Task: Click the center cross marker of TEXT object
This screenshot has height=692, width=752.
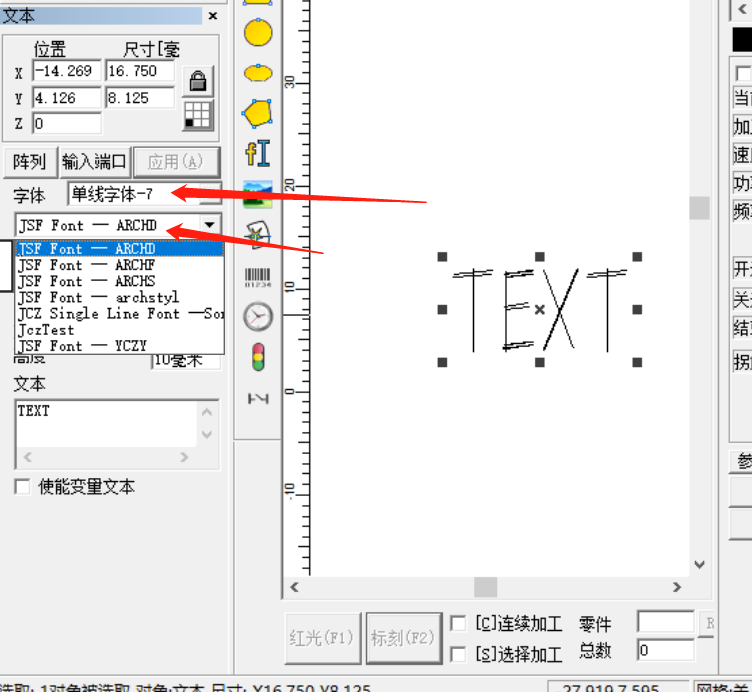Action: pos(540,310)
